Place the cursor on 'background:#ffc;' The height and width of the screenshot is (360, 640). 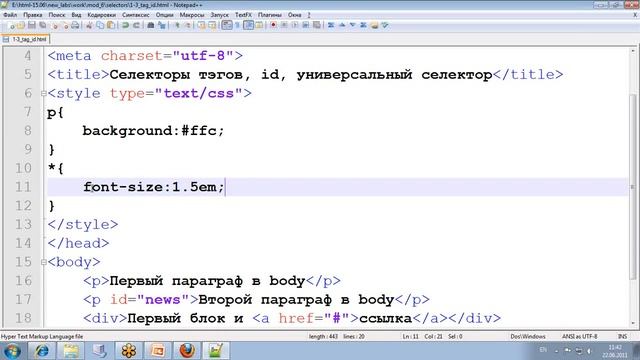(153, 131)
